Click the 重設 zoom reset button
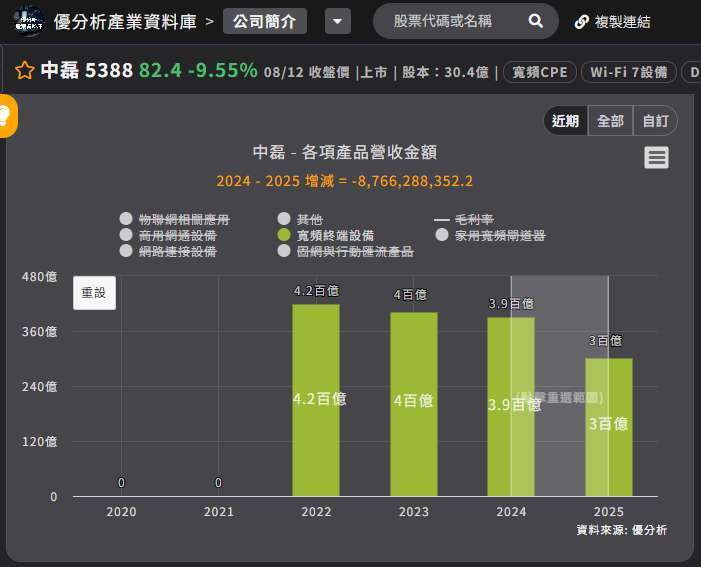Screen dimensions: 701x567 94,293
